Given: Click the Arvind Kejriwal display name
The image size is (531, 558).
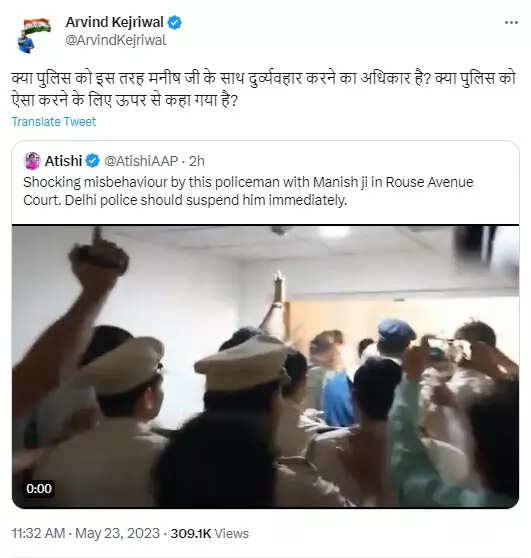Looking at the screenshot, I should [x=114, y=22].
